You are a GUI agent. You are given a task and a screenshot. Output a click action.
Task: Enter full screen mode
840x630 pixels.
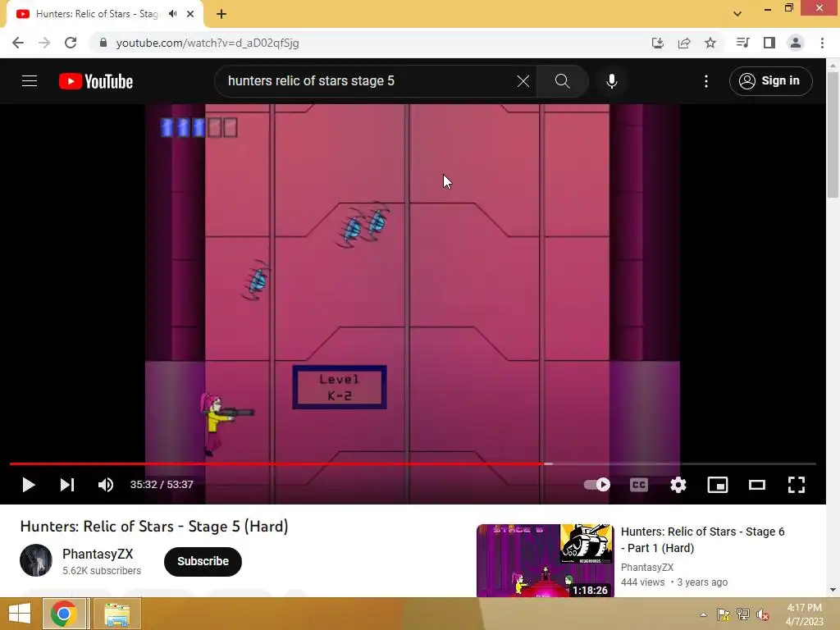(797, 485)
